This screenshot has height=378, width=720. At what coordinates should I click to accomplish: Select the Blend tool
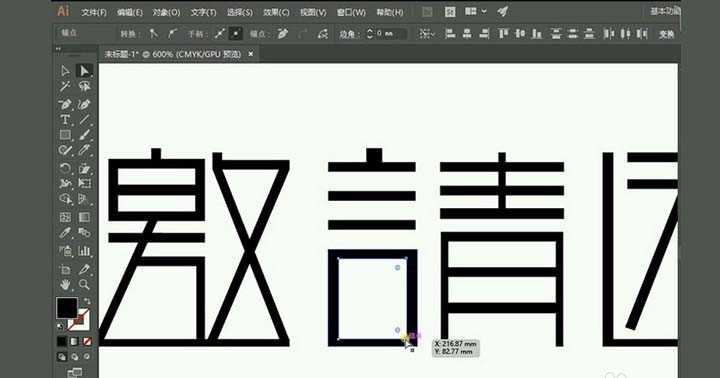coord(84,233)
